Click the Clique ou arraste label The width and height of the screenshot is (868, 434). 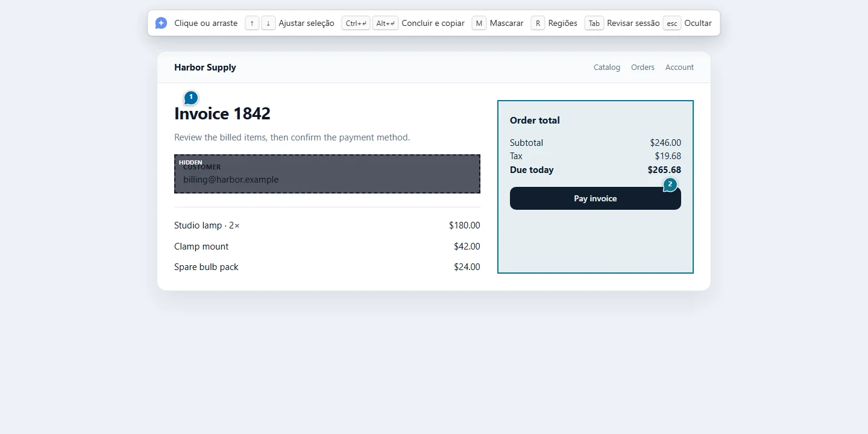(x=206, y=23)
